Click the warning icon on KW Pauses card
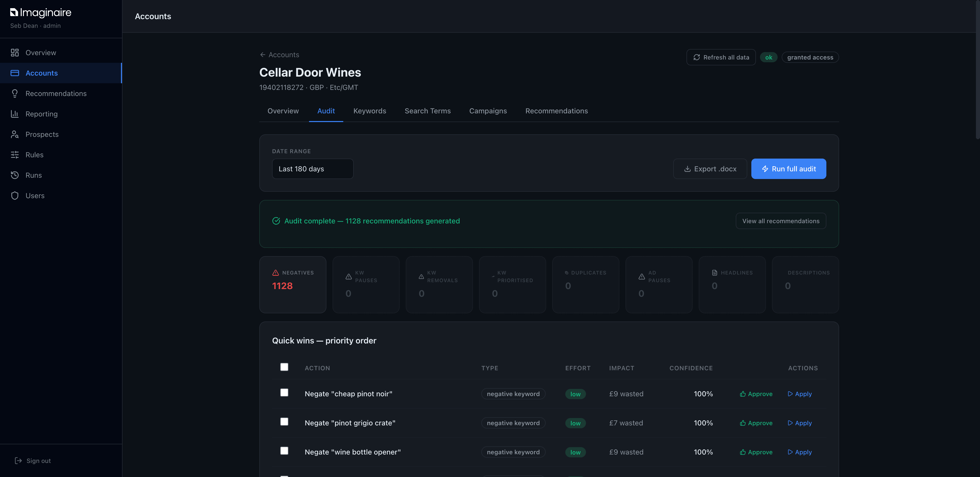The width and height of the screenshot is (980, 477). 348,277
